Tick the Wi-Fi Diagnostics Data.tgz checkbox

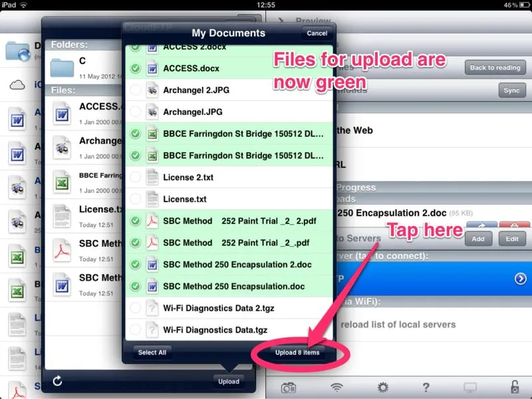[x=136, y=329]
